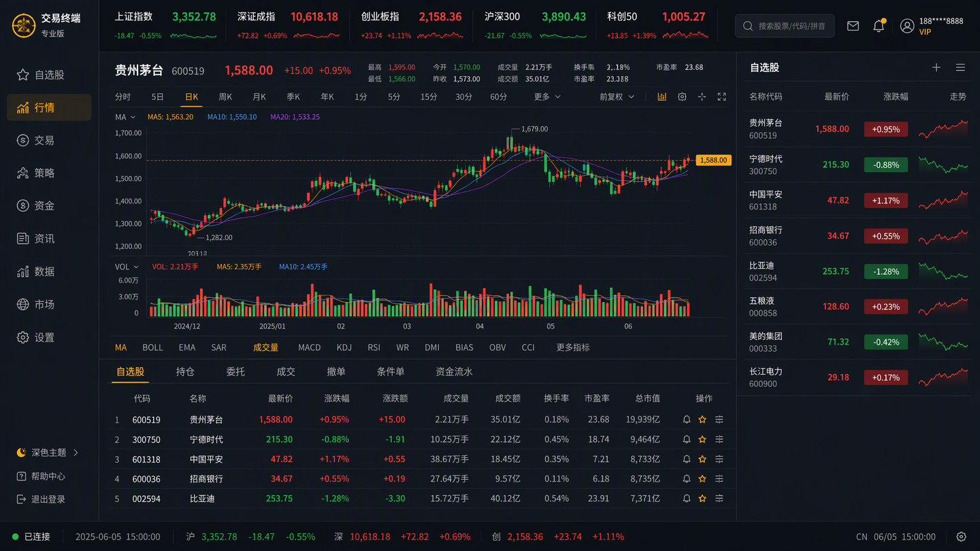Open the user profile avatar icon
The height and width of the screenshot is (551, 980).
907,26
